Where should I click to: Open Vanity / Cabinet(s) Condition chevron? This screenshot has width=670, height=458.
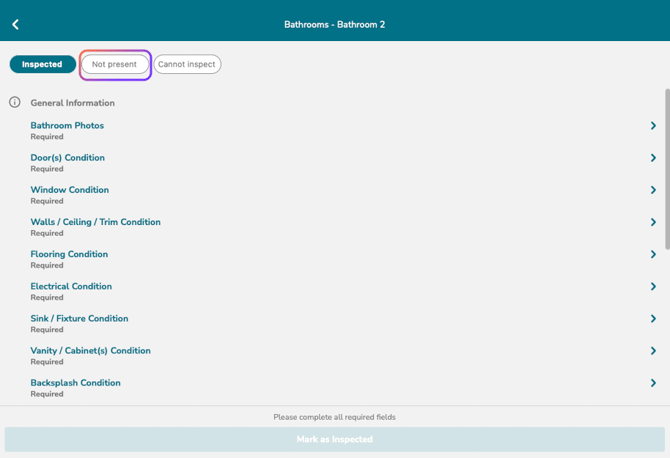(x=653, y=351)
